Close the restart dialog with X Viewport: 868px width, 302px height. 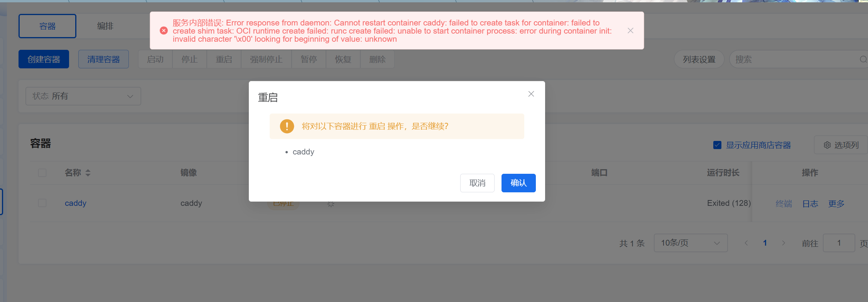click(531, 94)
